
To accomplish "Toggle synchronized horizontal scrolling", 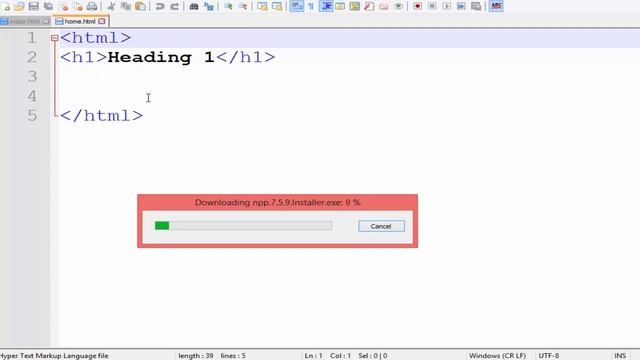I will pos(277,6).
